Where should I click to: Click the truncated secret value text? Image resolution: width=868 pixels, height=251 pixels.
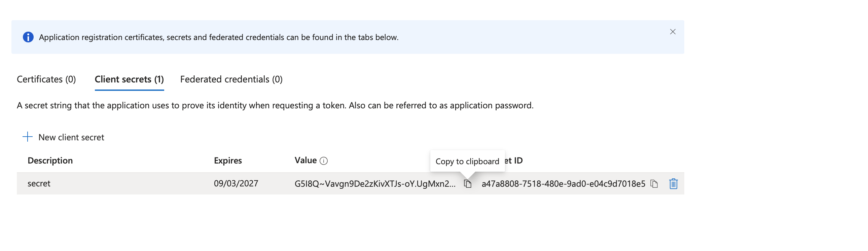[375, 184]
